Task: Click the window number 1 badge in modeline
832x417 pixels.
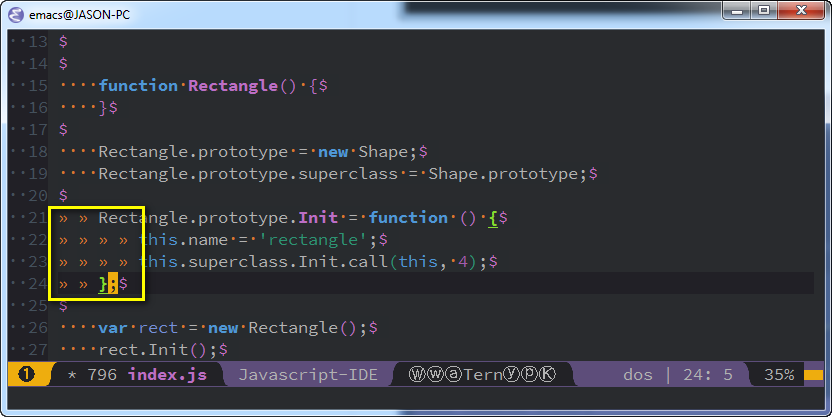Action: (26, 374)
